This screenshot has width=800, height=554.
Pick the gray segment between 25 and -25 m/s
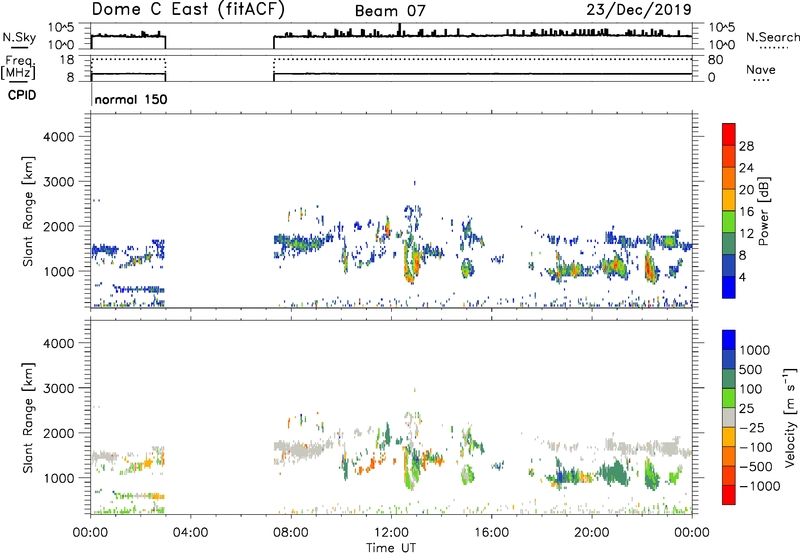pos(729,417)
